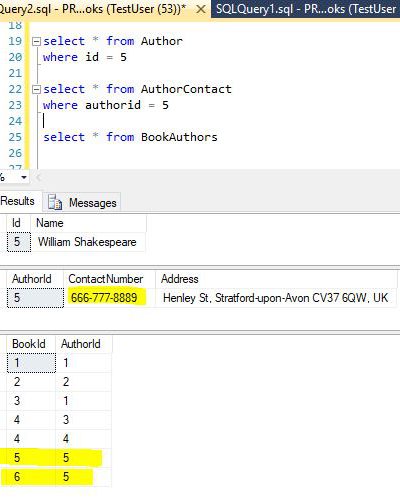Viewport: 400px width, 497px height.
Task: Select the 666-777-8889 contact number cell
Action: click(x=109, y=297)
